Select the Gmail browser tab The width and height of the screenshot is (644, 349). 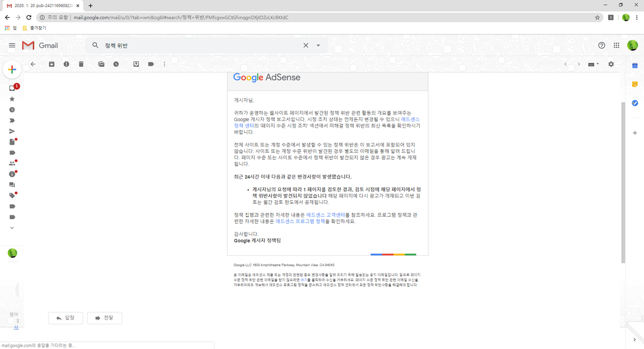pos(43,6)
